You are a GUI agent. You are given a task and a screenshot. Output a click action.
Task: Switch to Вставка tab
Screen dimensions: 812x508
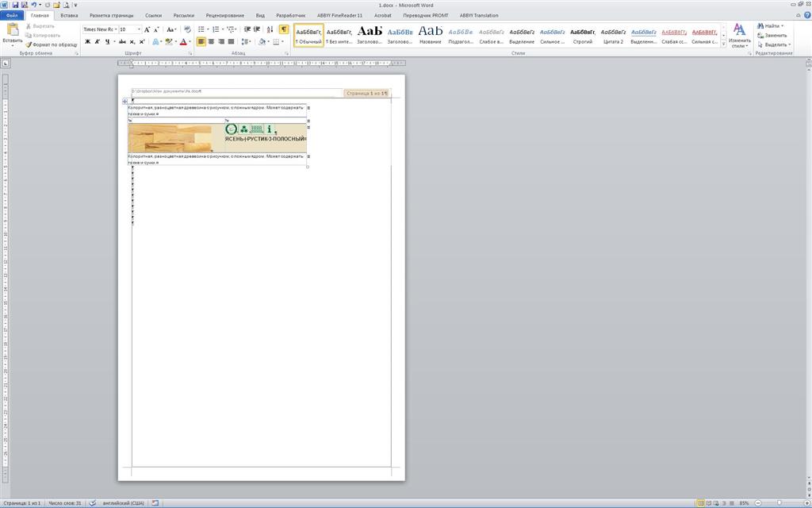pos(69,16)
